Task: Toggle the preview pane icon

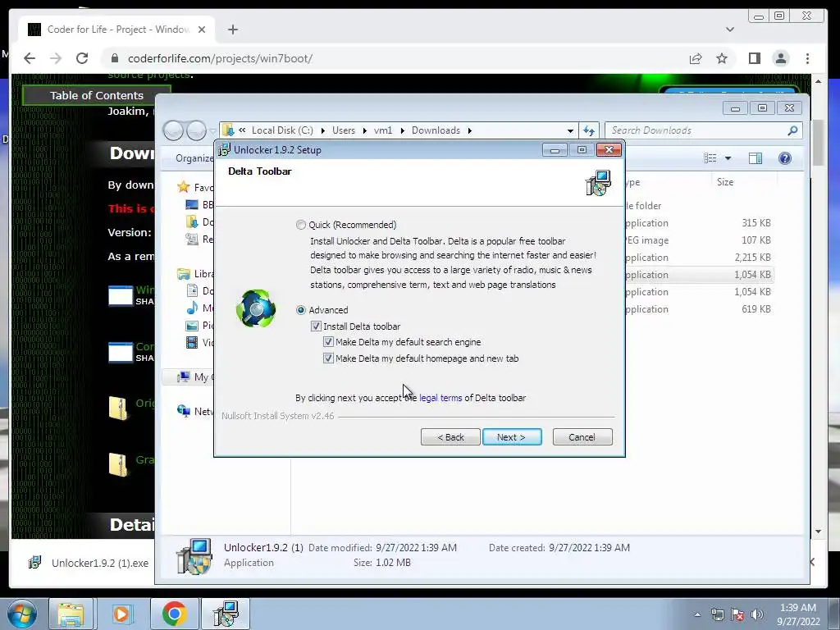Action: pos(756,158)
